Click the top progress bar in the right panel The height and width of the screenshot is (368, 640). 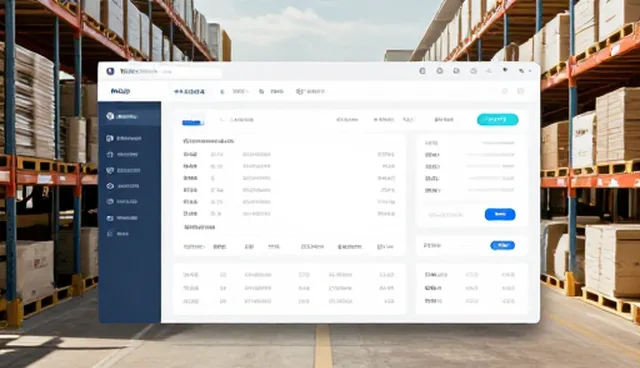[498, 143]
